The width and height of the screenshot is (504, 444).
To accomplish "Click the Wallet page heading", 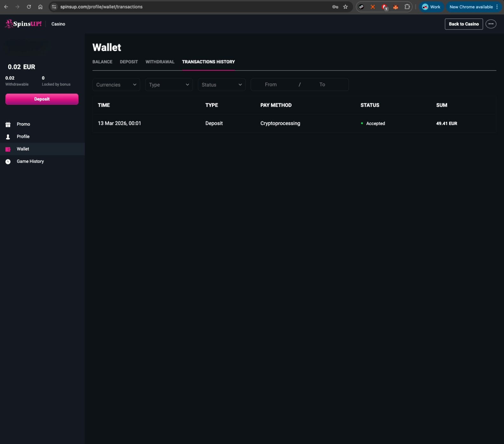I will [x=107, y=47].
